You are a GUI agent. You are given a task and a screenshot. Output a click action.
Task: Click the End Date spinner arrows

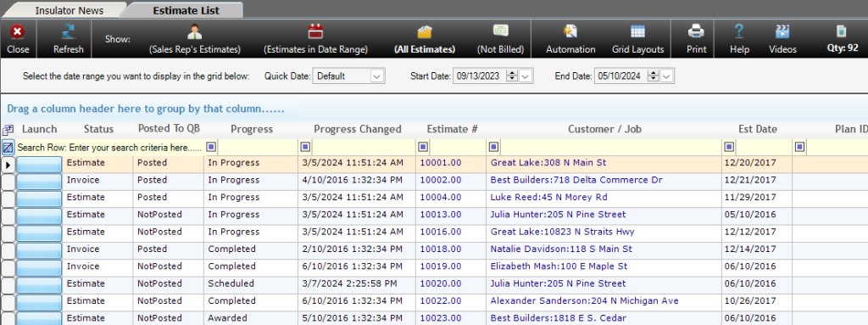pos(654,76)
